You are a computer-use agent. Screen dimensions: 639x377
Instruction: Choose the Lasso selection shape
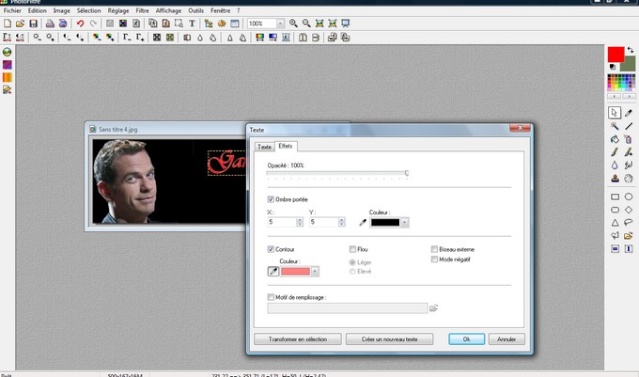(x=628, y=223)
